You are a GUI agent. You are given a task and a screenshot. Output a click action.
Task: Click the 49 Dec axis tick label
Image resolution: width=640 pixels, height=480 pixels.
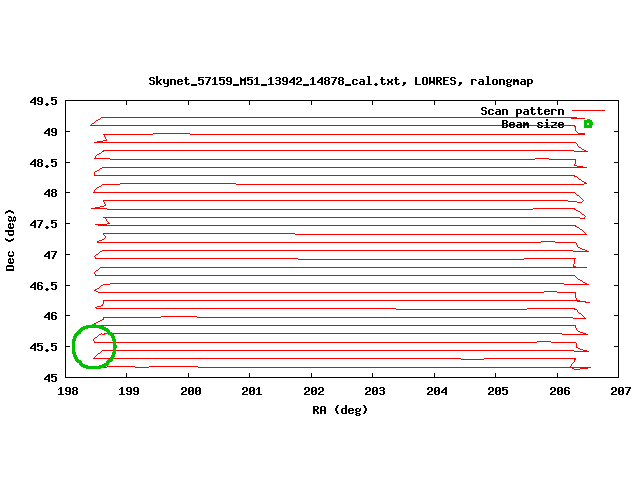coord(50,132)
